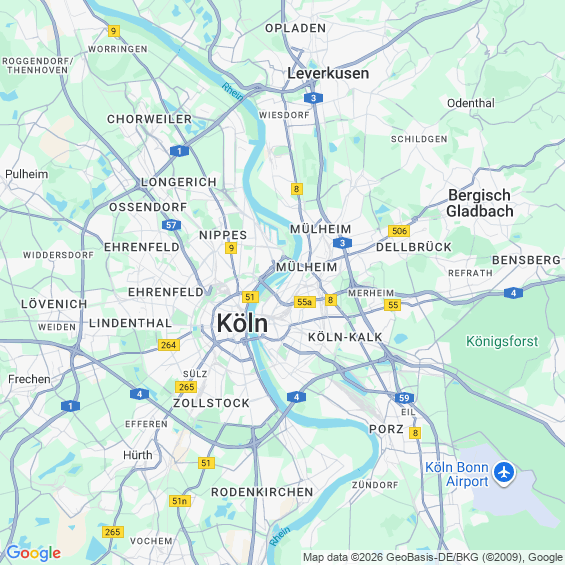Select the A1 shield near Chorweiler

tap(179, 151)
